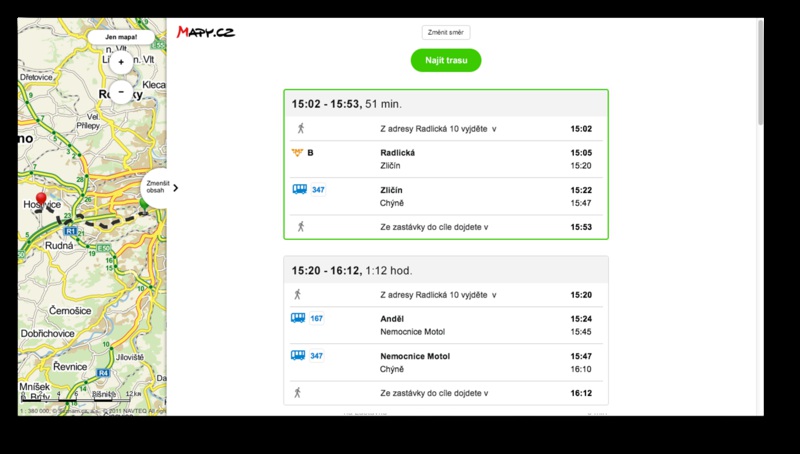Select the 15:02 - 15:53 route header
This screenshot has width=800, height=454.
[x=446, y=104]
